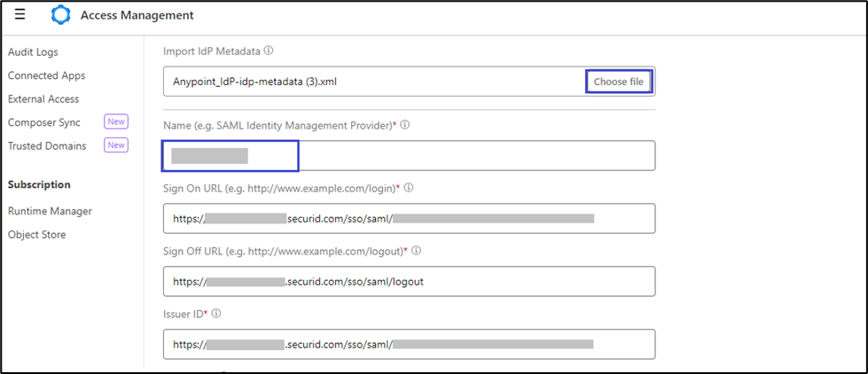Click info icon next to Name label
The width and height of the screenshot is (868, 374).
[405, 125]
